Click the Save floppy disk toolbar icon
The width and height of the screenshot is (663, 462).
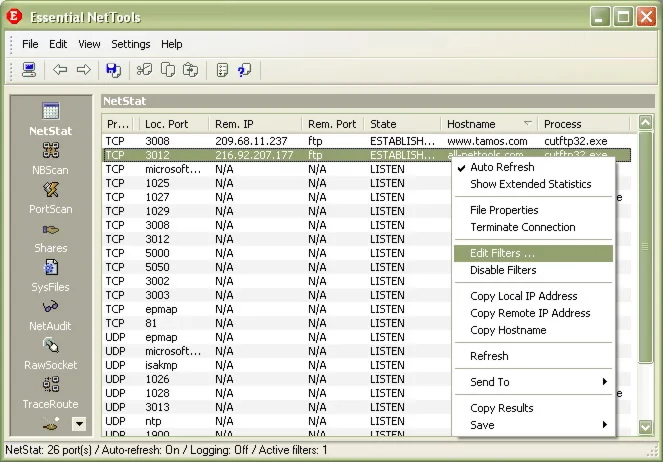pyautogui.click(x=113, y=70)
